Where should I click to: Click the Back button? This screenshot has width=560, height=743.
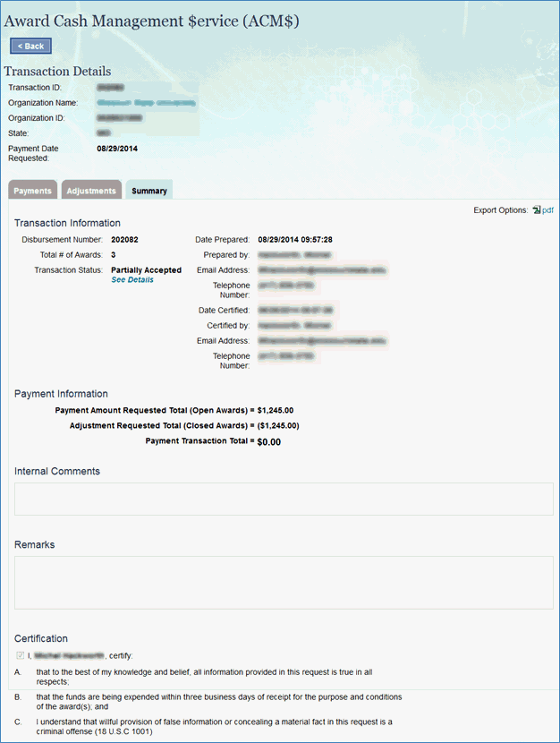(x=30, y=46)
